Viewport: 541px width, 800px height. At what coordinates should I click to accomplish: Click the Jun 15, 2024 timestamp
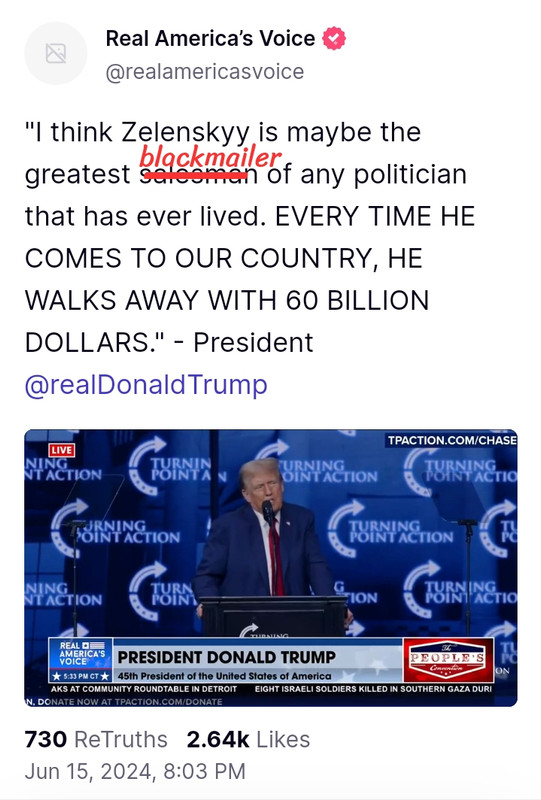click(x=135, y=771)
